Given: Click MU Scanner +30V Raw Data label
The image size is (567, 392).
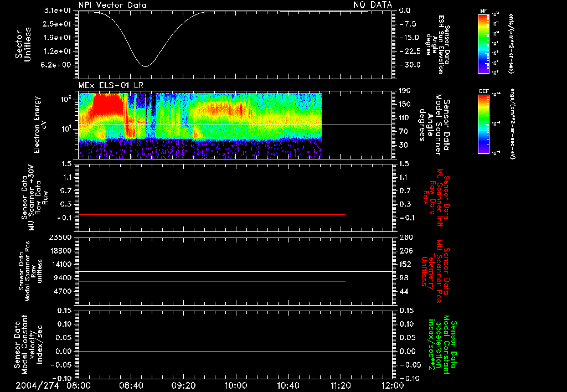Looking at the screenshot, I should pos(35,197).
